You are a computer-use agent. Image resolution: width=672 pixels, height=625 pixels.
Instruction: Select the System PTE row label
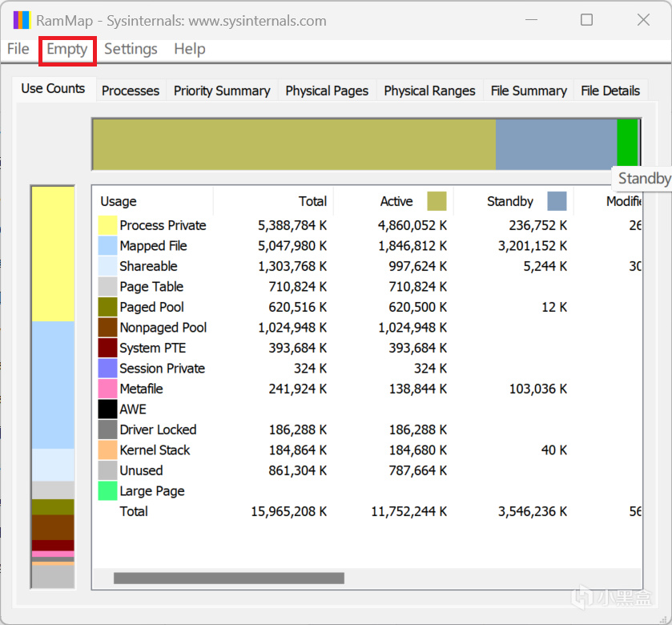pyautogui.click(x=152, y=348)
